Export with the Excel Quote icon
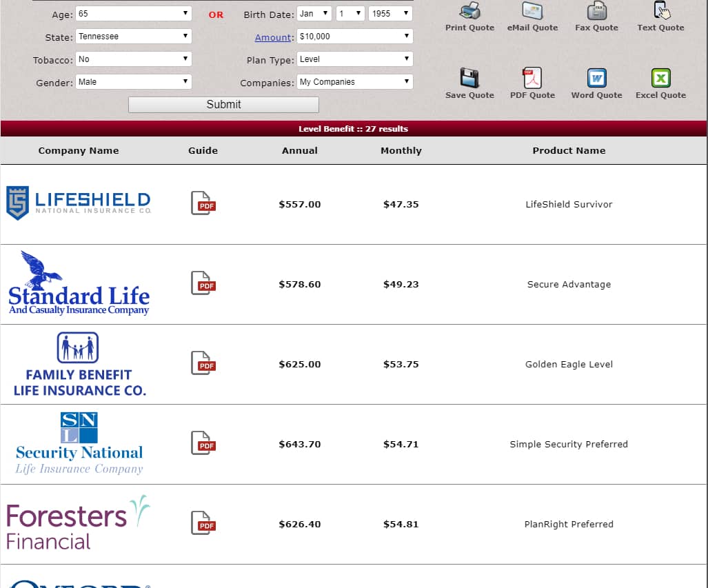708x588 pixels. pyautogui.click(x=661, y=78)
